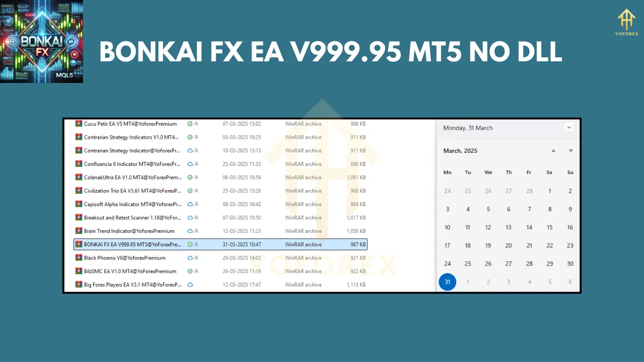Select file Contrarian Strategy Indicator@YoforexPr...

(x=132, y=150)
